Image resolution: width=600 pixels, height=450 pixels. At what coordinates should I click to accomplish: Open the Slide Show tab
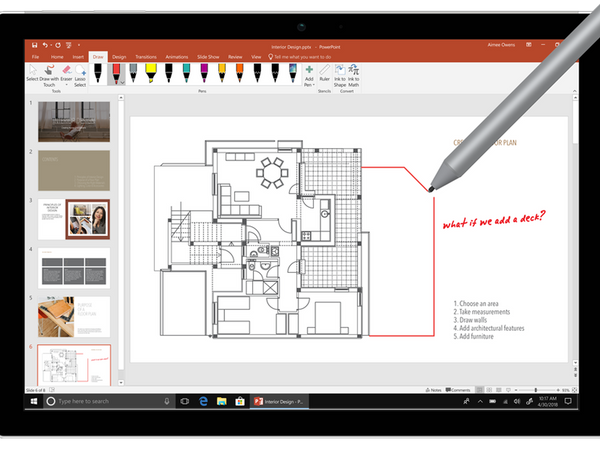click(208, 57)
